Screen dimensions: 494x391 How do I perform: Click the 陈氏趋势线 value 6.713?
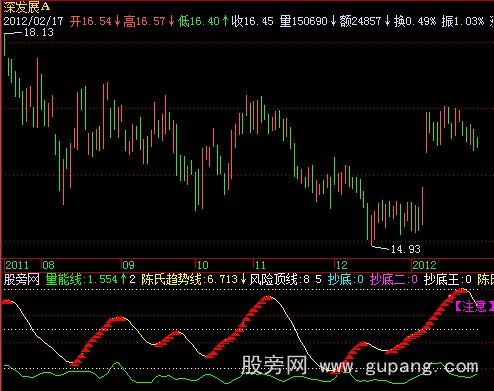point(189,279)
